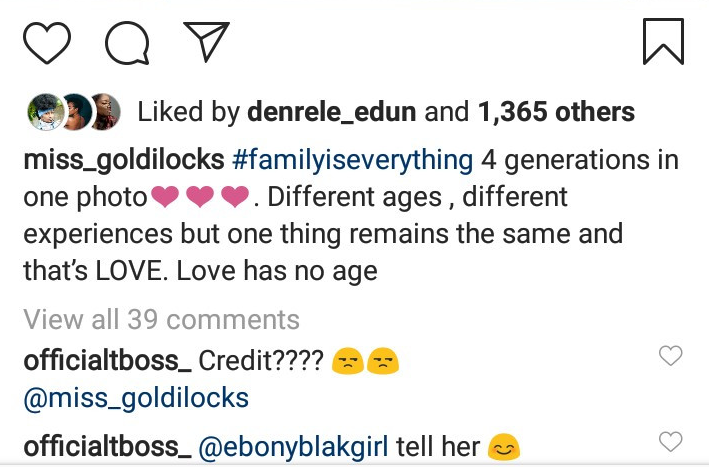Tap the blue @miss_goldilocks mention in the comment

click(x=135, y=399)
